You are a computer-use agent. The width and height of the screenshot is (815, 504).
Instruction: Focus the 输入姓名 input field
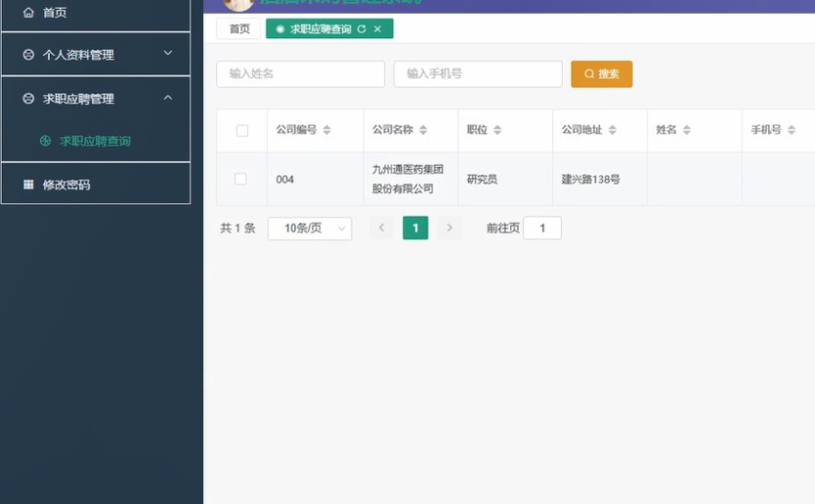(300, 74)
